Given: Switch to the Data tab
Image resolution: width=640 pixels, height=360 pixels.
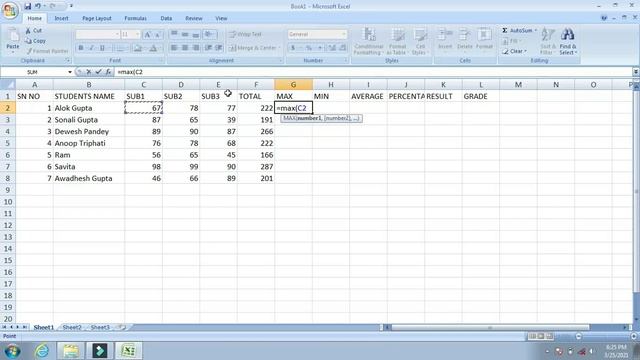Looking at the screenshot, I should click(166, 18).
